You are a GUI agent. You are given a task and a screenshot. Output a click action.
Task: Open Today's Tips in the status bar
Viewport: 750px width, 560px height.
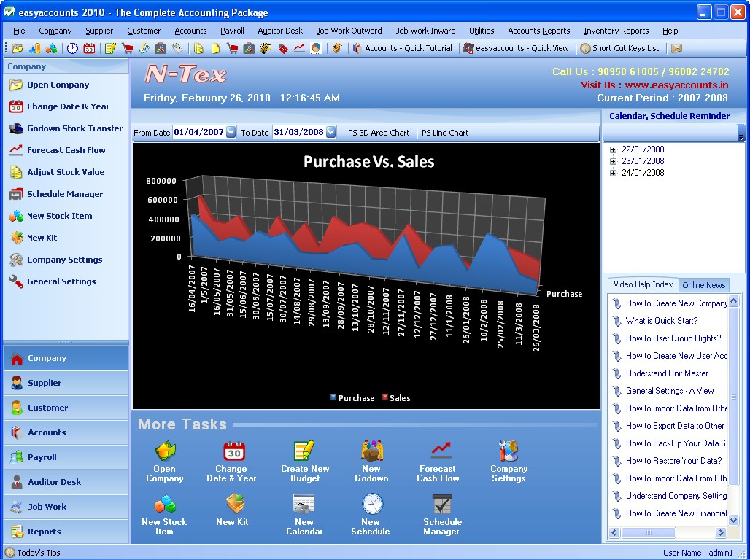[33, 553]
